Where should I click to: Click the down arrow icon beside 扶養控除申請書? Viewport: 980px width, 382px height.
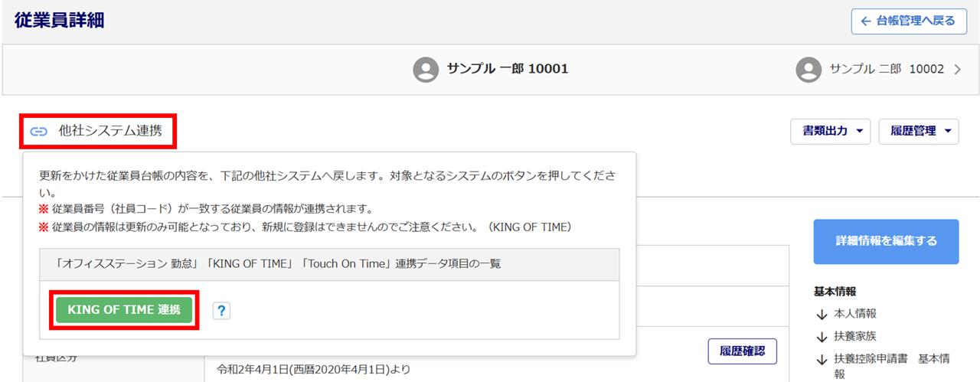pyautogui.click(x=822, y=359)
